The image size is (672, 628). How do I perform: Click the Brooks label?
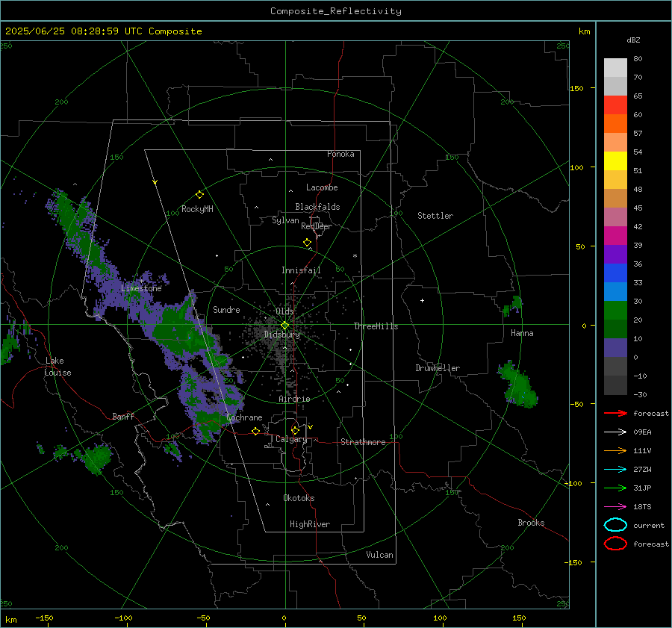point(531,523)
